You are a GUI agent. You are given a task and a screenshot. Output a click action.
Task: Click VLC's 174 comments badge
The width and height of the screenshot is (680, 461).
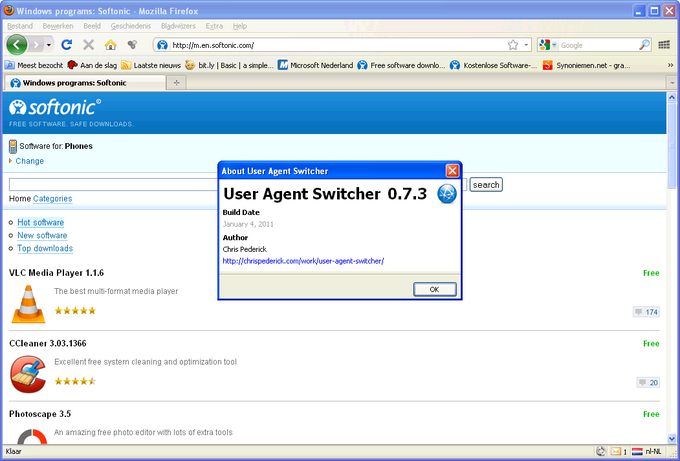(646, 312)
